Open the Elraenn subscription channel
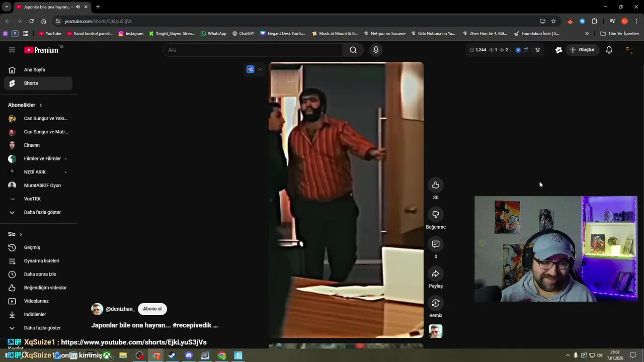 38,145
